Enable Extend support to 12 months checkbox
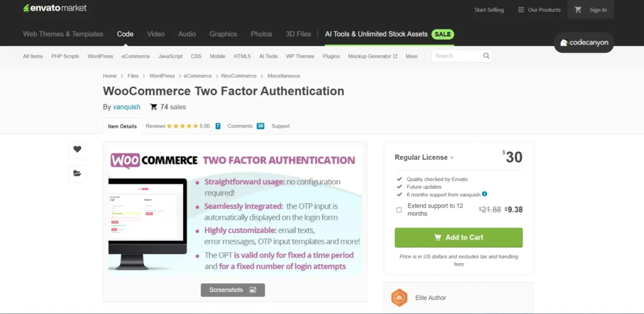644x314 pixels. pos(399,210)
